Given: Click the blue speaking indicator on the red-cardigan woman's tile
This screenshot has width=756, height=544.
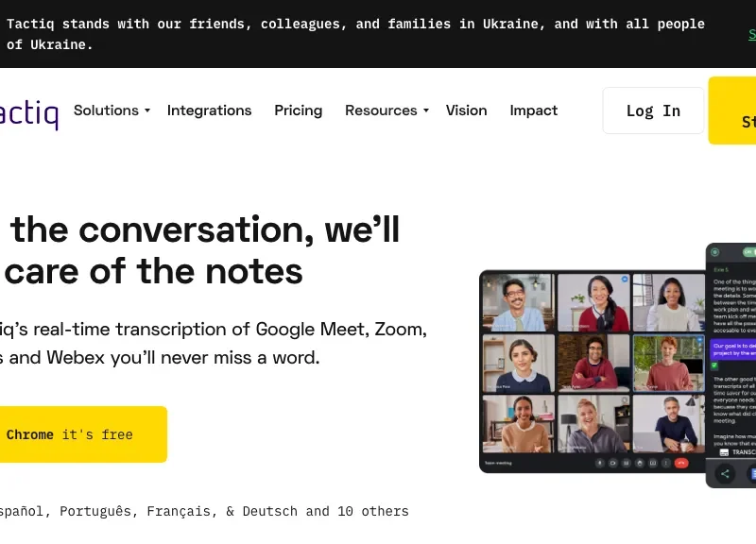Looking at the screenshot, I should tap(625, 279).
